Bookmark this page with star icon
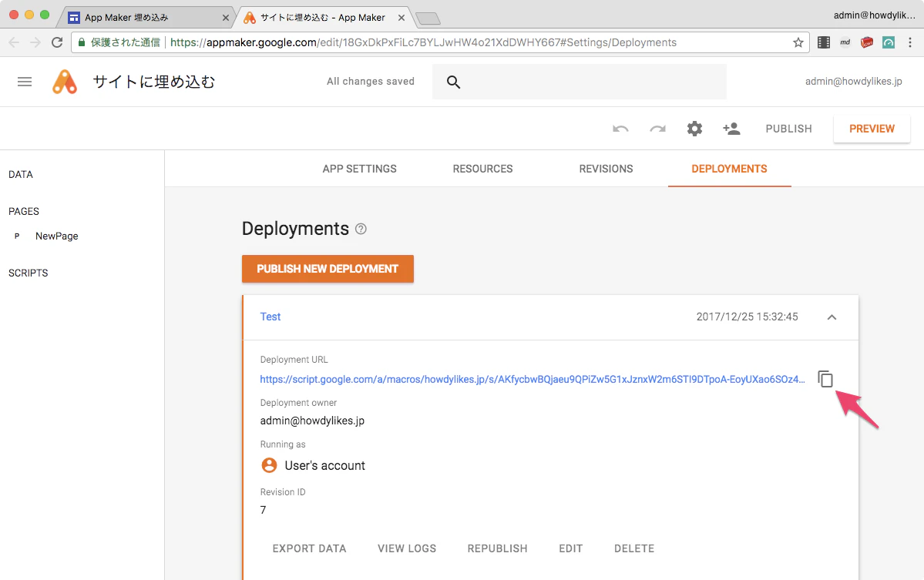 (798, 42)
